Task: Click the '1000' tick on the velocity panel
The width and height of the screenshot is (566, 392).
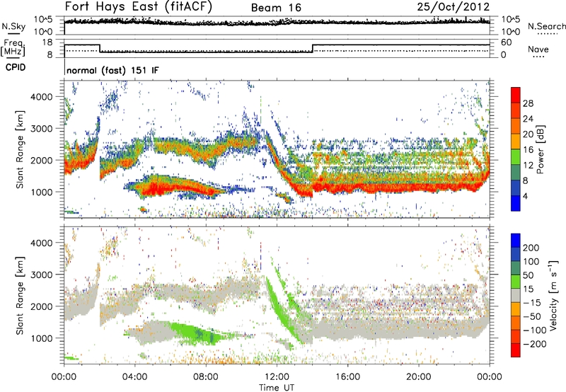Action: tap(42, 338)
